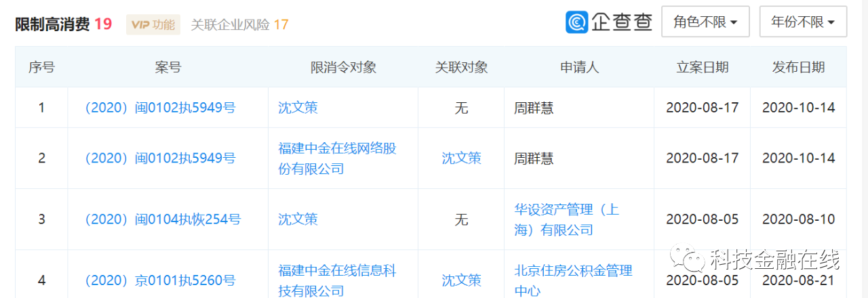Screen dimensions: 868x298
Task: Click the 企查查 logo icon
Action: [x=577, y=22]
